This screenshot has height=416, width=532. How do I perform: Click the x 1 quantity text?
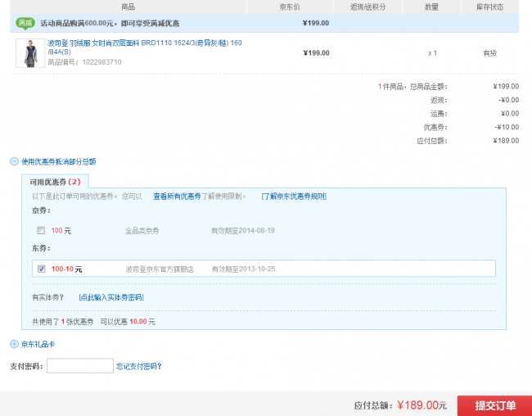(432, 53)
